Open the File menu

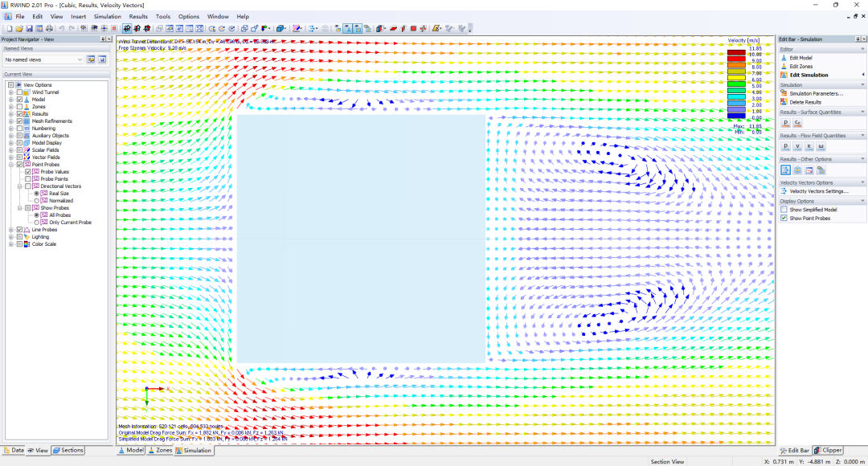click(20, 17)
